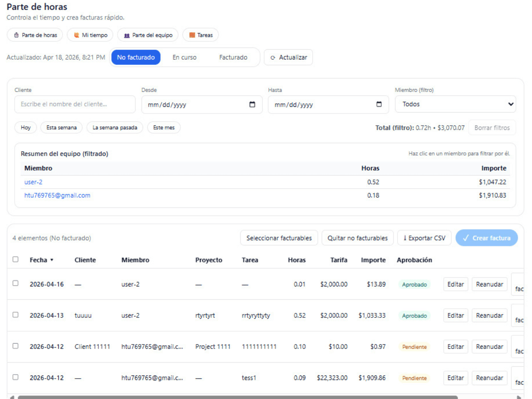532x399 pixels.
Task: Click the clock icon in Parte de horas
Action: [x=16, y=35]
